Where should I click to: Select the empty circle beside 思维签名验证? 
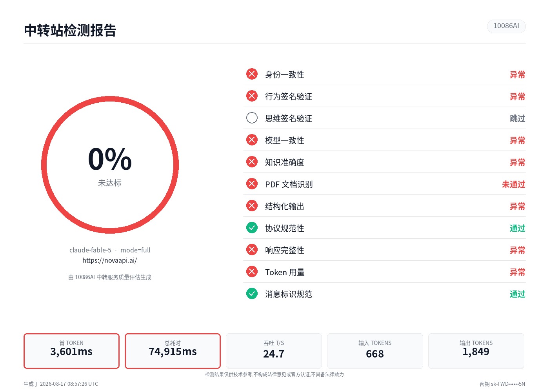point(252,118)
